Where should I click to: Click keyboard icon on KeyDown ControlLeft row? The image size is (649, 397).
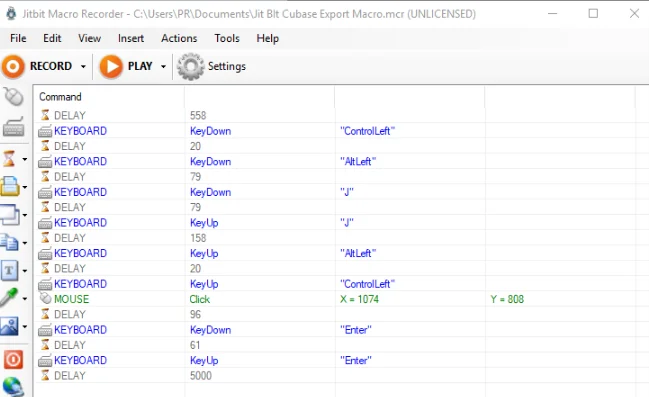pyautogui.click(x=45, y=131)
